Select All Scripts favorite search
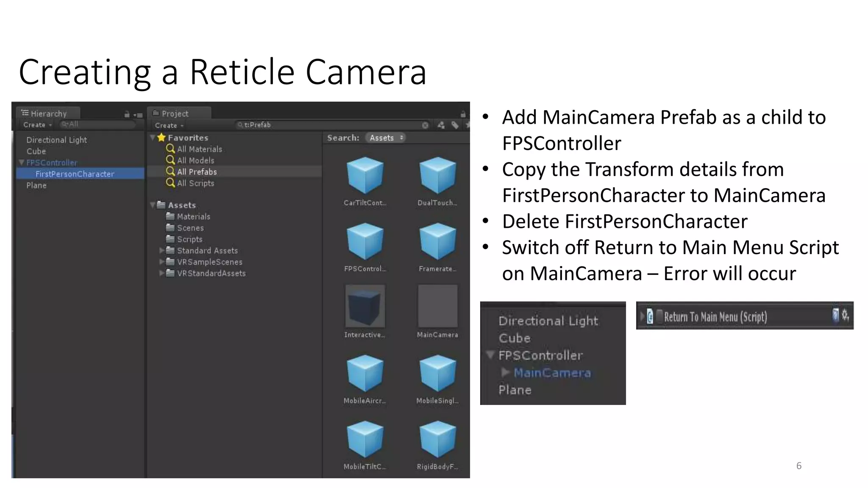The image size is (868, 488). (x=195, y=183)
